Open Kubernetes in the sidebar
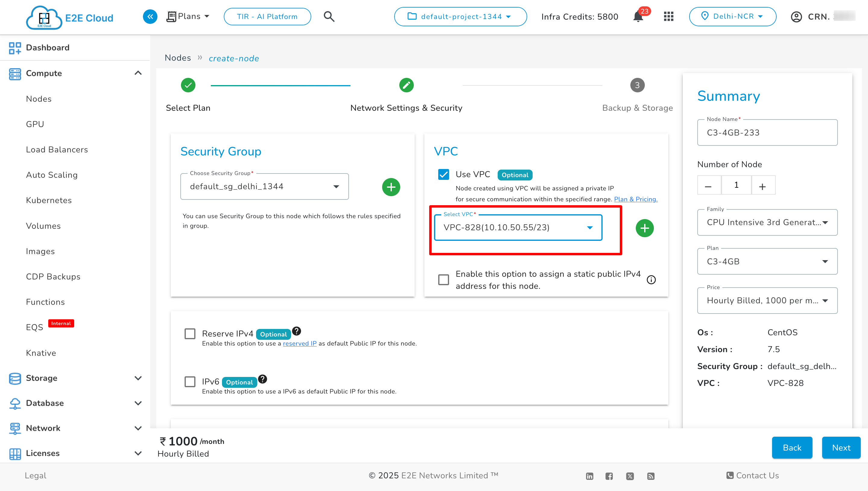Screen dimensions: 868x491 point(49,200)
